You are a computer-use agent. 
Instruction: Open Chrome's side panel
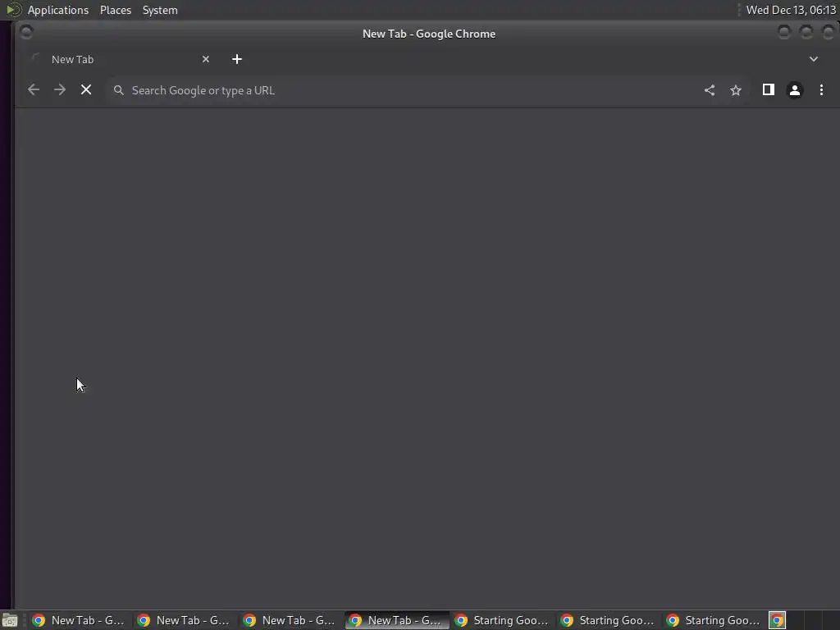point(768,90)
